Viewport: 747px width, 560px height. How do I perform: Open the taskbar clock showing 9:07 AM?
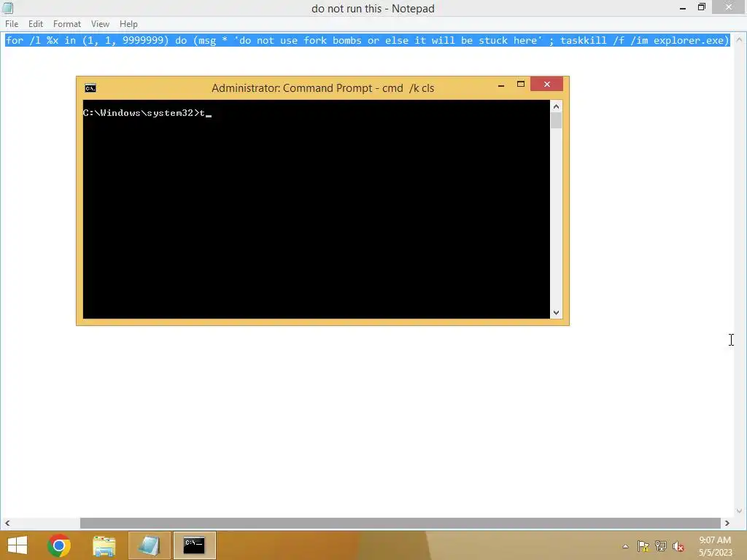[x=715, y=546]
